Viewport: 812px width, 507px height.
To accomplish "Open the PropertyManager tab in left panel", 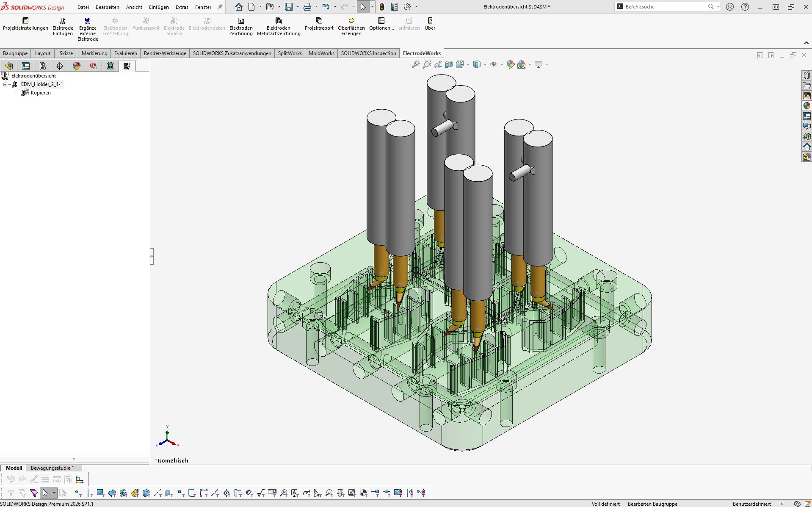I will tap(26, 66).
